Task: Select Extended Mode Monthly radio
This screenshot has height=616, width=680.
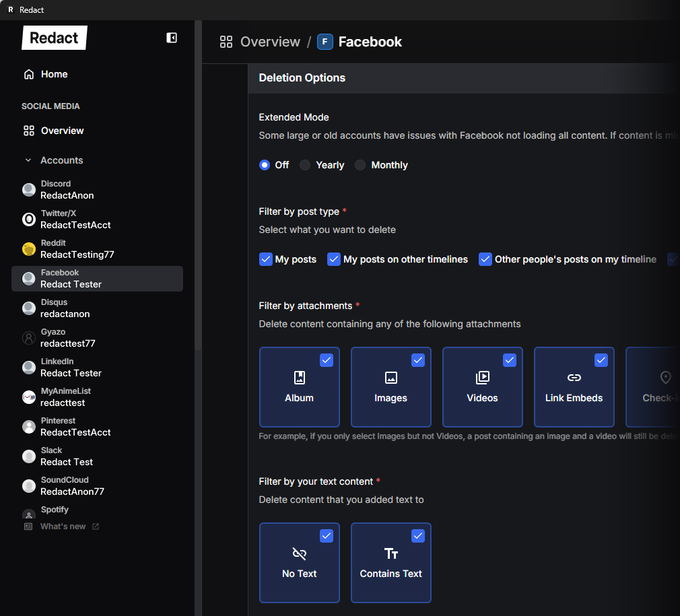Action: pyautogui.click(x=360, y=165)
